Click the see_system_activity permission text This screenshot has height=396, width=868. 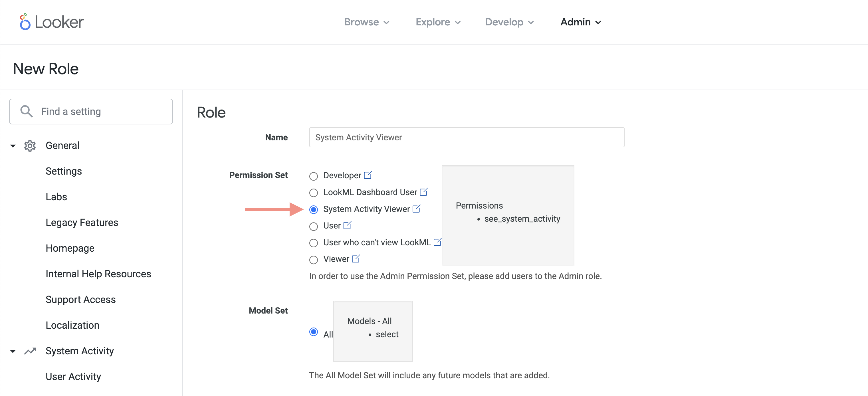522,219
